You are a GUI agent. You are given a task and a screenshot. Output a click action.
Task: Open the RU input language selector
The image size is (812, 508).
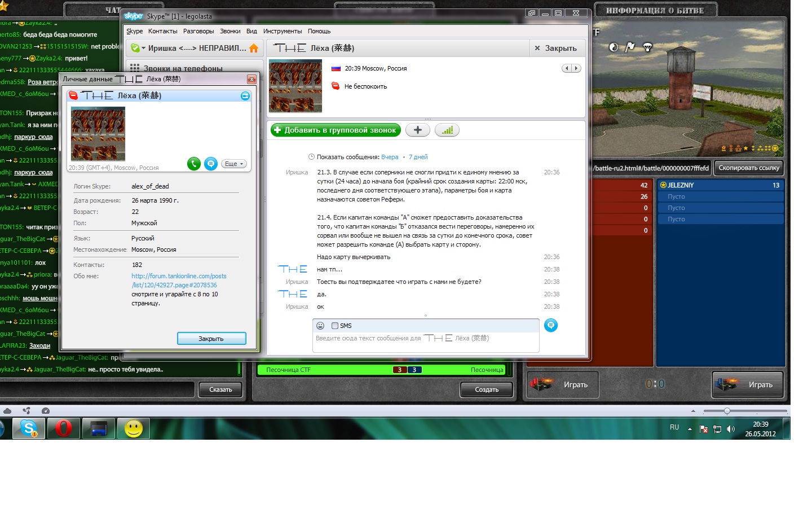tap(674, 427)
